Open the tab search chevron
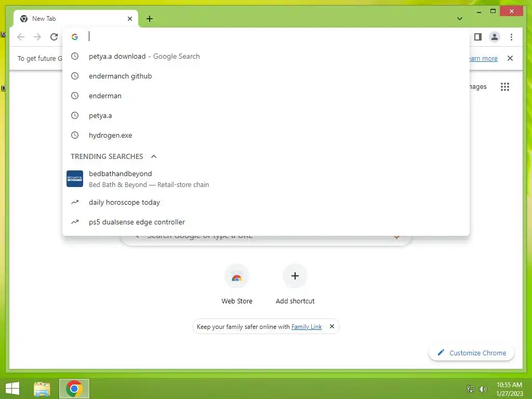The width and height of the screenshot is (532, 399). [460, 19]
